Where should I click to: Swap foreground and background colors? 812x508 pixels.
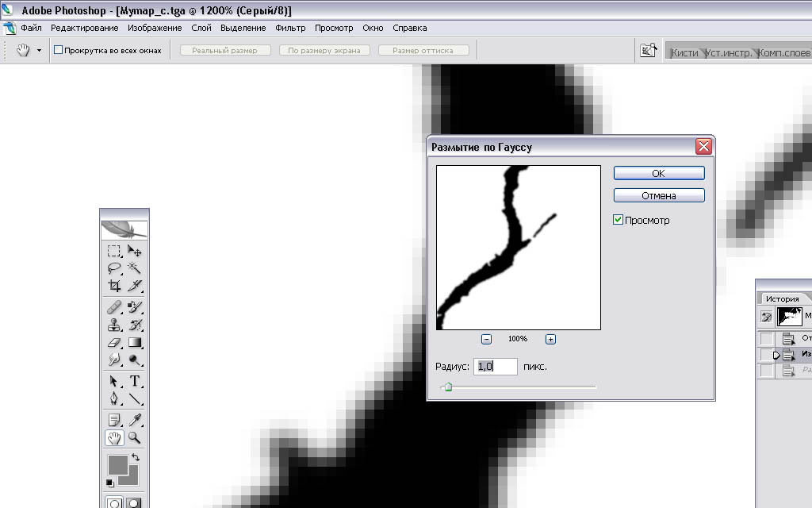coord(136,457)
